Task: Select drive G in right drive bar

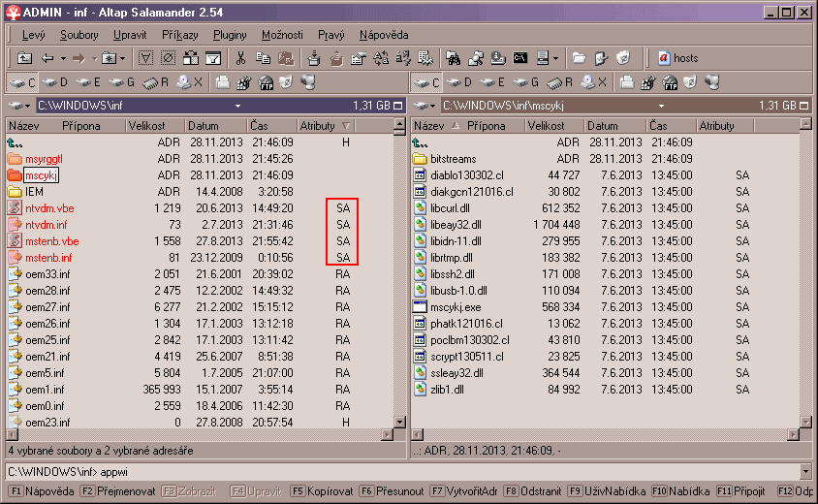Action: [530, 82]
